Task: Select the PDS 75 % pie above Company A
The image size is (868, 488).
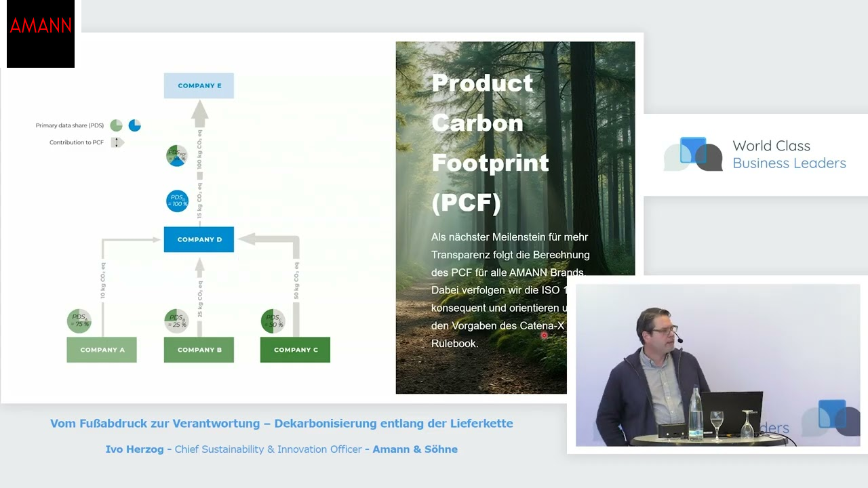Action: 79,321
